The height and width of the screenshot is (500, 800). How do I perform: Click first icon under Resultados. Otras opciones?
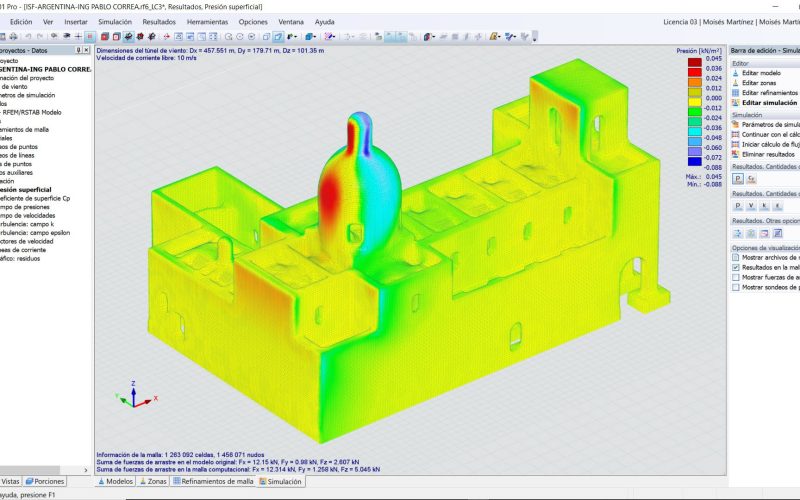click(x=738, y=233)
